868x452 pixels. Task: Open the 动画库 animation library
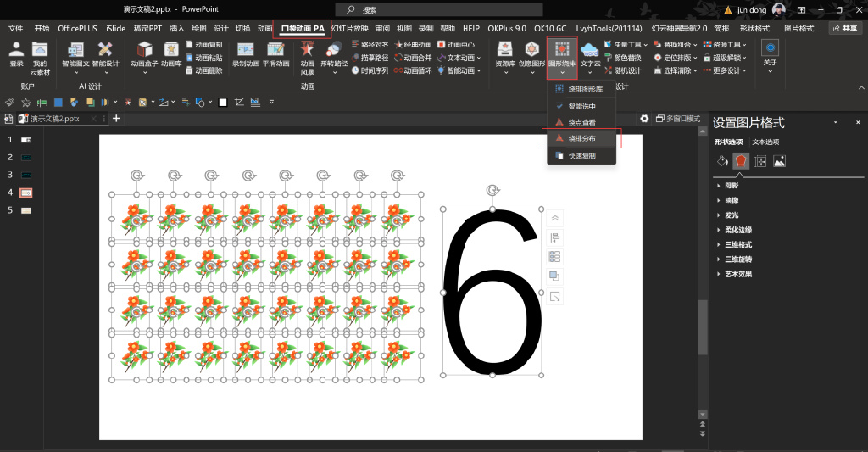click(x=171, y=54)
